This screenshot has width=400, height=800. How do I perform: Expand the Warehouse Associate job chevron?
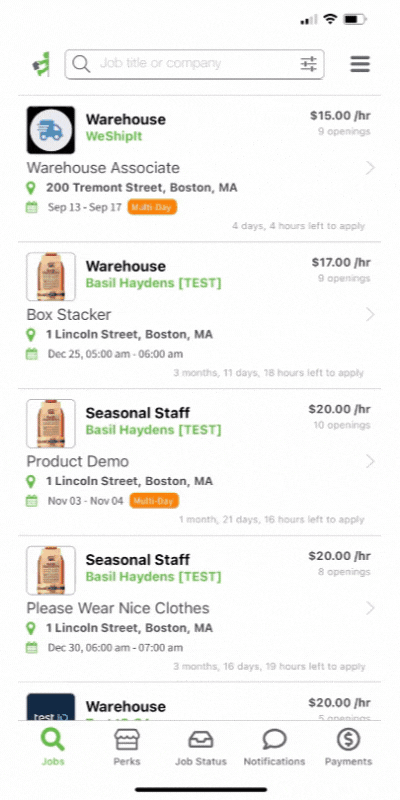click(x=370, y=168)
